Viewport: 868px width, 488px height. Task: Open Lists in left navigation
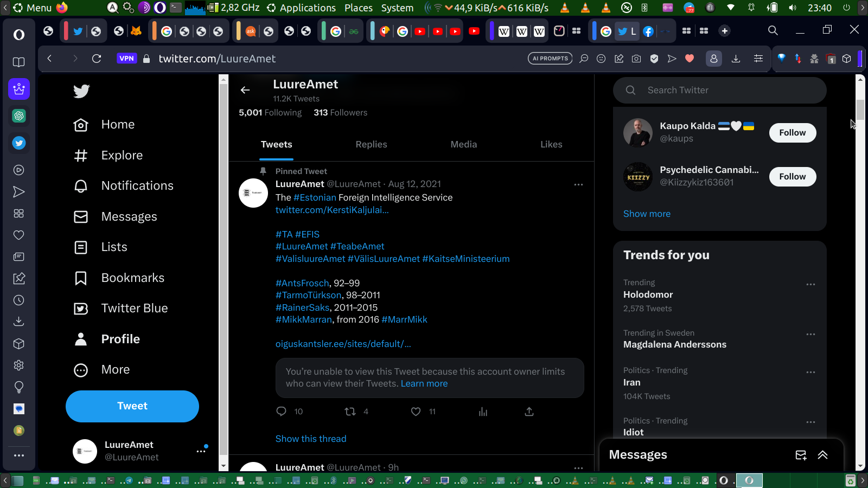click(x=101, y=247)
